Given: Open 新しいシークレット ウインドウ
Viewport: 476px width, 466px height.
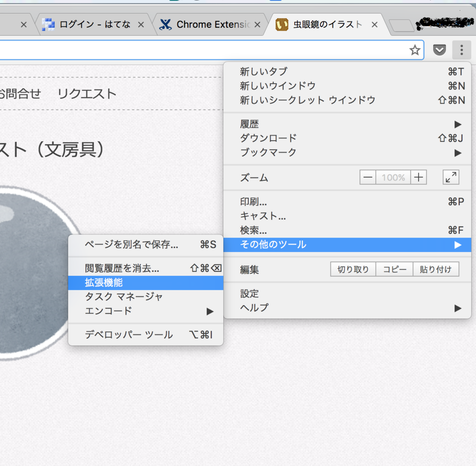Looking at the screenshot, I should 347,100.
